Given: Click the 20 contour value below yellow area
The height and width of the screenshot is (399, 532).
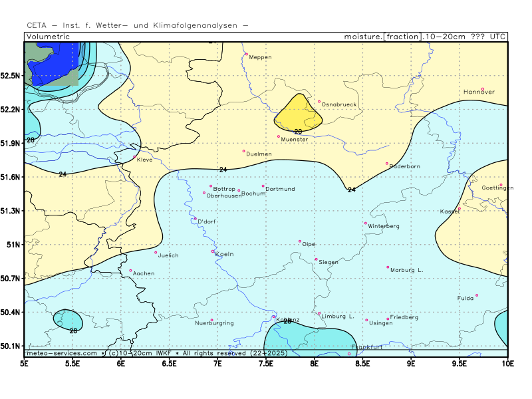Looking at the screenshot, I should tap(298, 132).
